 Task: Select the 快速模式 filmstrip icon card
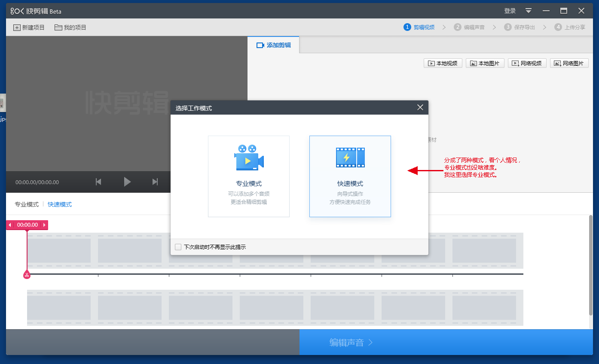350,176
